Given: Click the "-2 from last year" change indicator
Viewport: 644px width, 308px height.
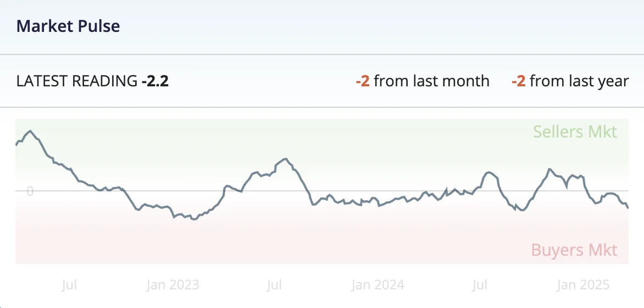Looking at the screenshot, I should 570,81.
